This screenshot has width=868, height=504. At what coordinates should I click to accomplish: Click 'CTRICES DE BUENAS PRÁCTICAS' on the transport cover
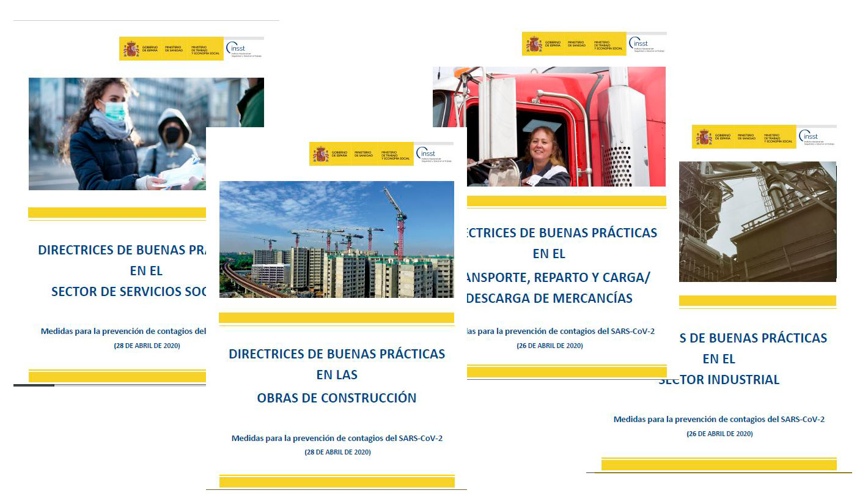[562, 232]
